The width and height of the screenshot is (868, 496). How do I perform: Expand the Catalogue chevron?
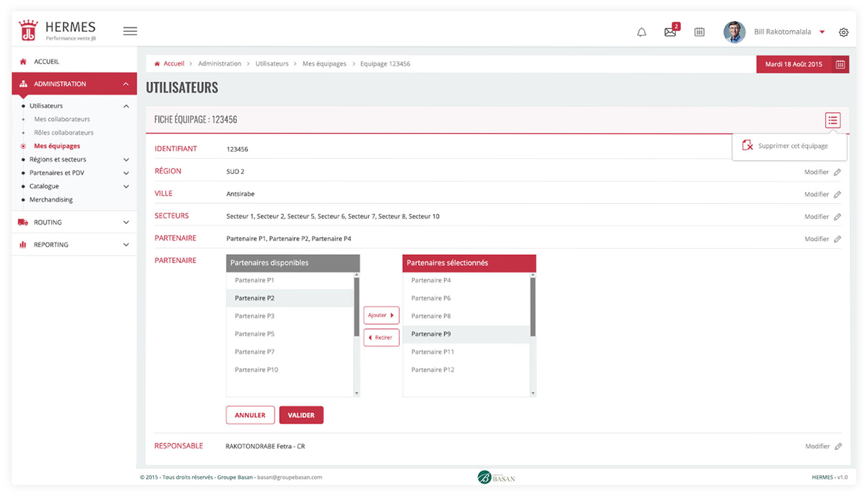[126, 187]
